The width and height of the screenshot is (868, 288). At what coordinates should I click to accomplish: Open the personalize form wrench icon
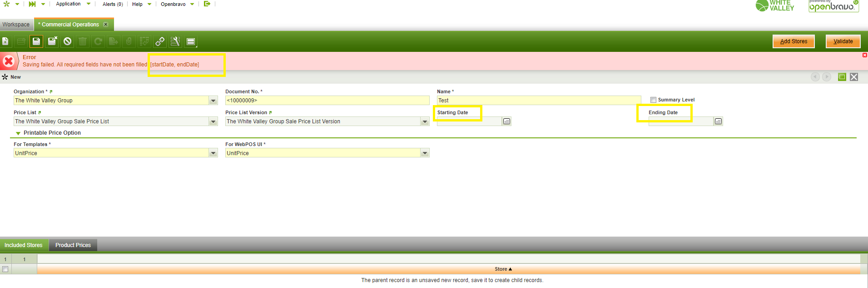point(175,42)
